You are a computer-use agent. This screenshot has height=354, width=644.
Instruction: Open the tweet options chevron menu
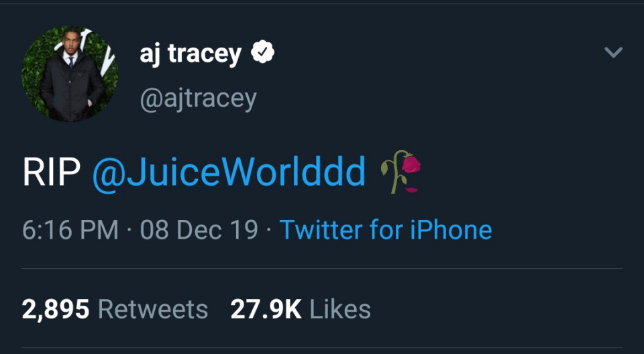(613, 52)
